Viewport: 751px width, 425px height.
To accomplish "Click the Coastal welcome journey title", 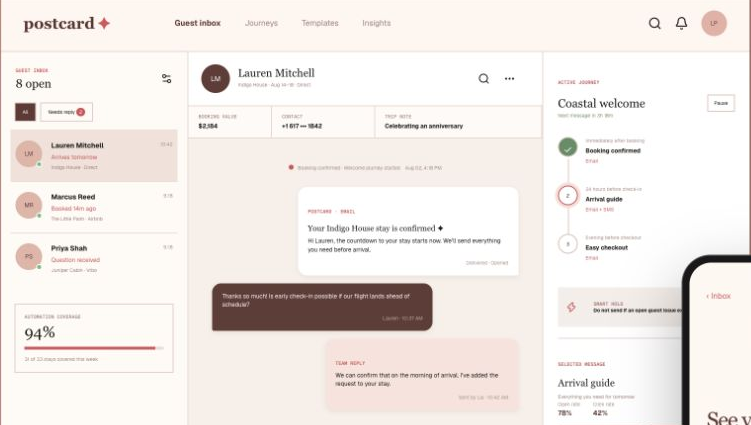I will 601,103.
